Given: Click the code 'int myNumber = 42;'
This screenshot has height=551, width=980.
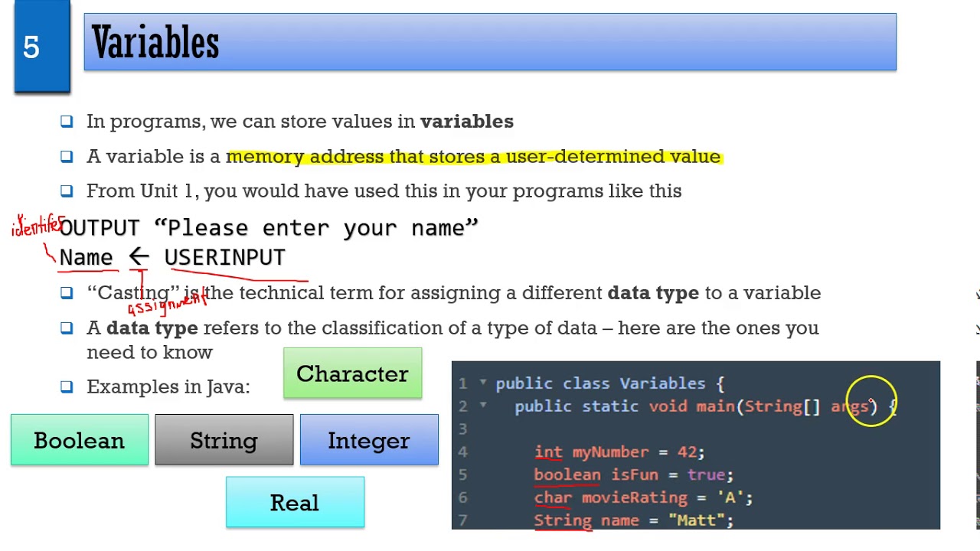Looking at the screenshot, I should [x=619, y=452].
